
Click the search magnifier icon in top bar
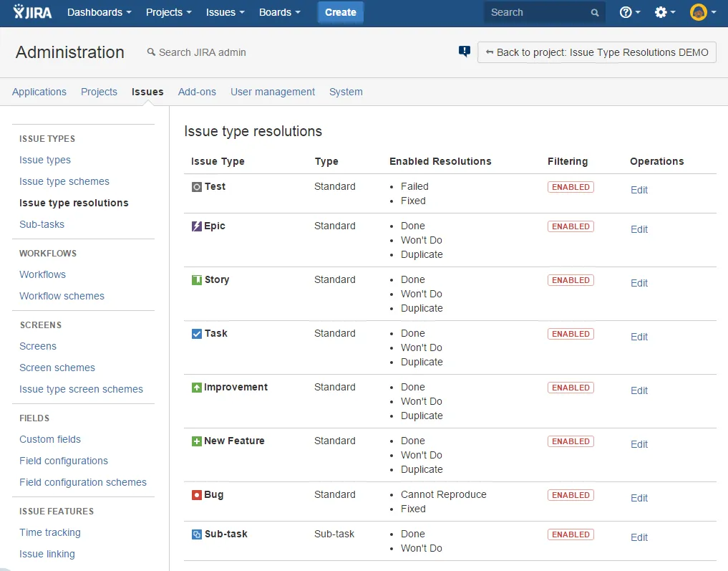click(x=595, y=13)
